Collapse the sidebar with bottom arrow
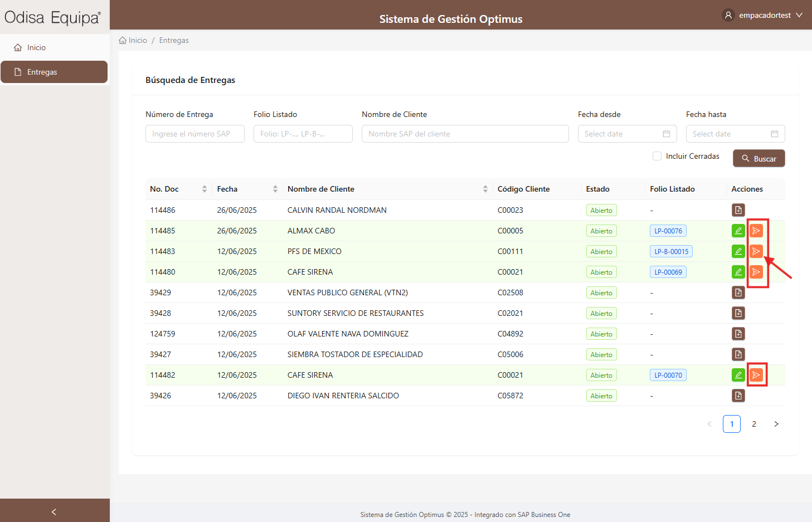 [54, 511]
